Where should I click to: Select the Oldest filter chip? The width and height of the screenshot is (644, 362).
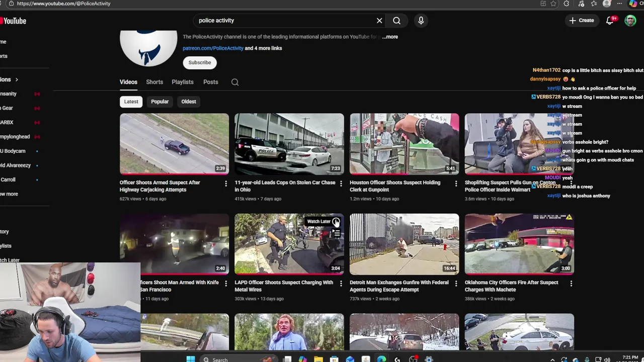(x=189, y=102)
